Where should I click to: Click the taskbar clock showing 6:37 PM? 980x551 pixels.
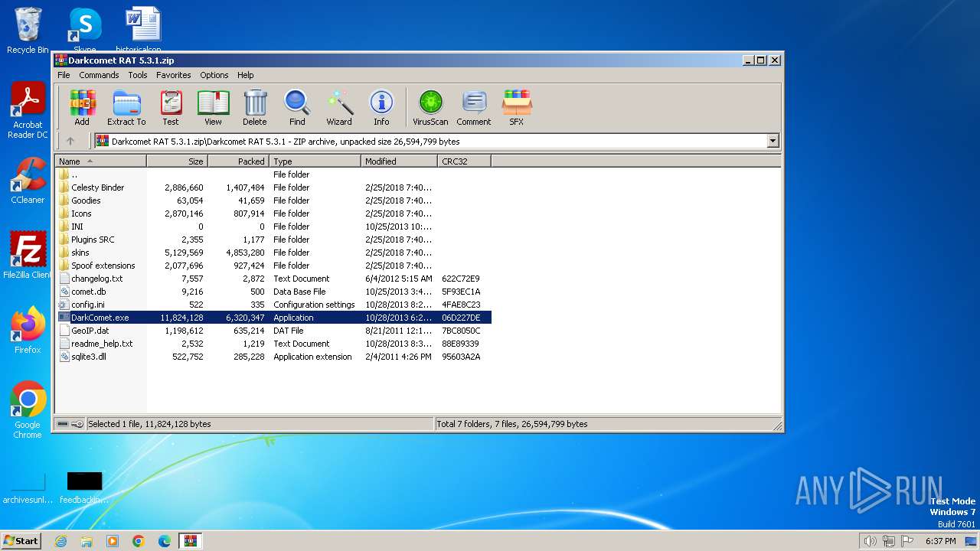coord(940,541)
